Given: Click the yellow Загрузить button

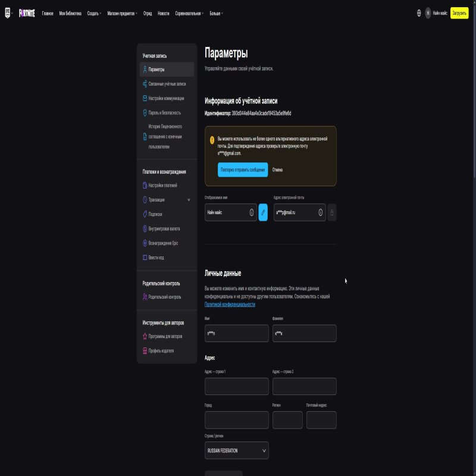Looking at the screenshot, I should tap(459, 13).
